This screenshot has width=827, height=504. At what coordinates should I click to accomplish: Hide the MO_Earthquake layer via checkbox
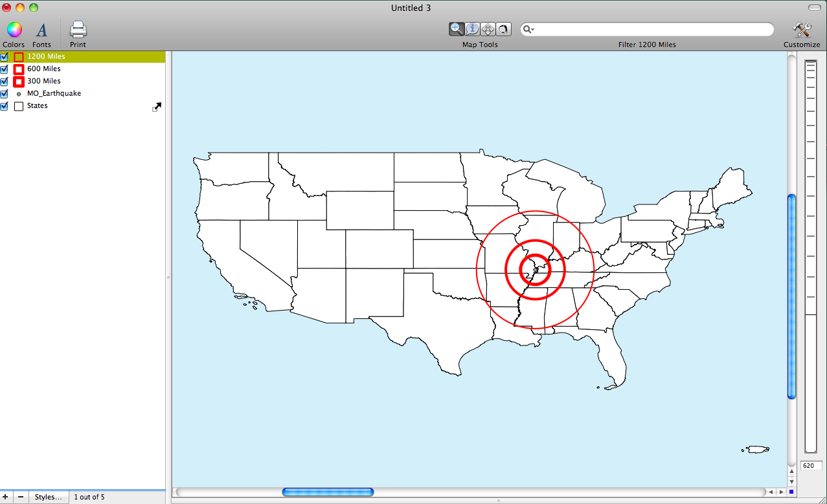(x=5, y=94)
